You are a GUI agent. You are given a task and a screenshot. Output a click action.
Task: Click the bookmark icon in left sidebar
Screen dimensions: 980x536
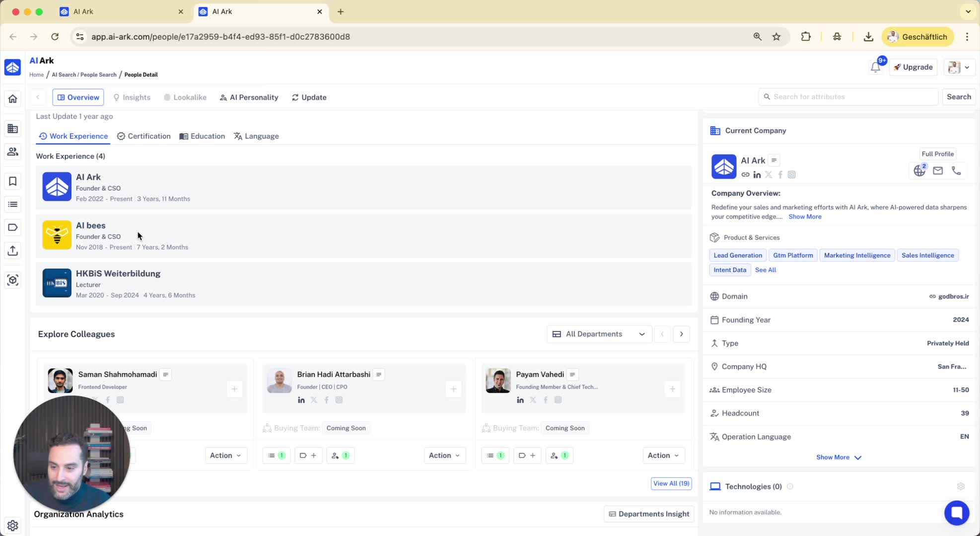pyautogui.click(x=12, y=181)
